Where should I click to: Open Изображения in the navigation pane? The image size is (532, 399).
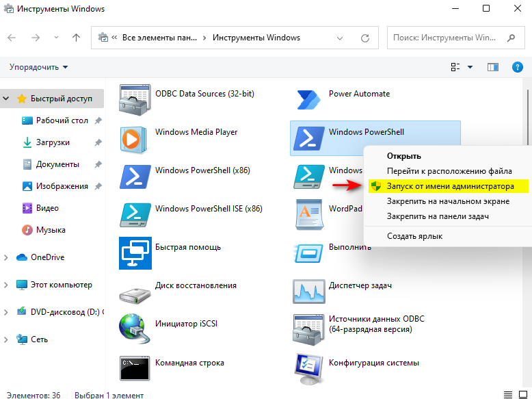[62, 186]
